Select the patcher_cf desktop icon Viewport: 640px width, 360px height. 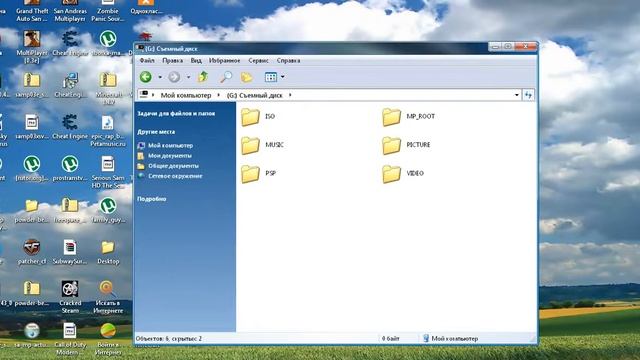pyautogui.click(x=32, y=252)
